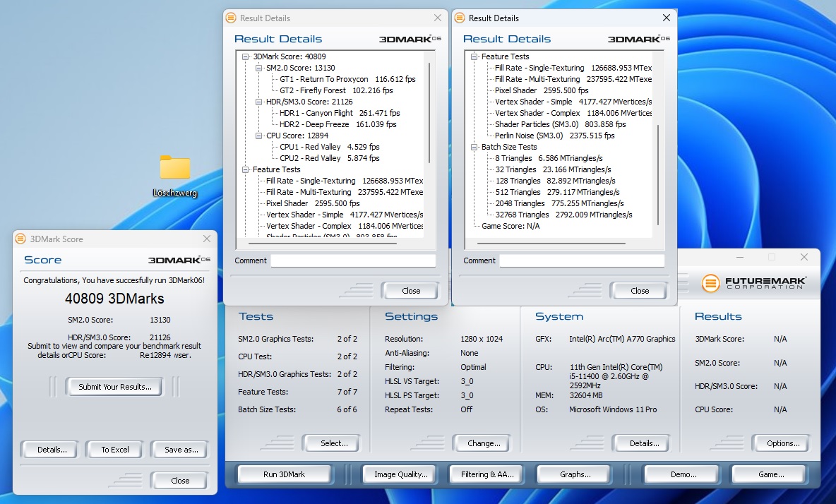This screenshot has height=504, width=836.
Task: Select CPU1 - Red Valley row
Action: click(x=330, y=147)
